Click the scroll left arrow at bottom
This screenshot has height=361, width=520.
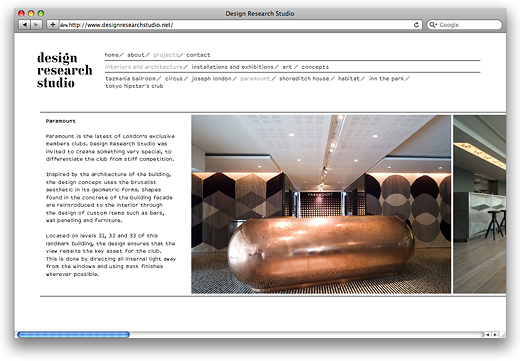[x=487, y=335]
